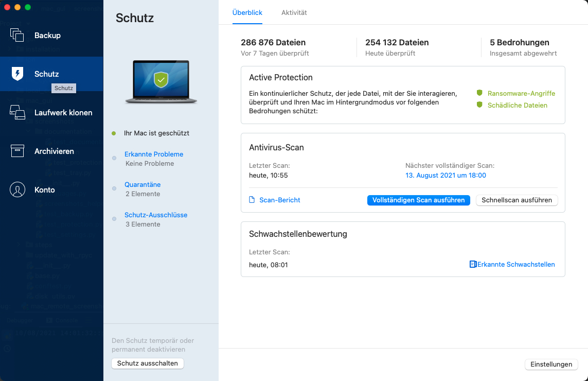The width and height of the screenshot is (588, 381).
Task: Click the Ransomware-Angriffe label
Action: tap(521, 93)
